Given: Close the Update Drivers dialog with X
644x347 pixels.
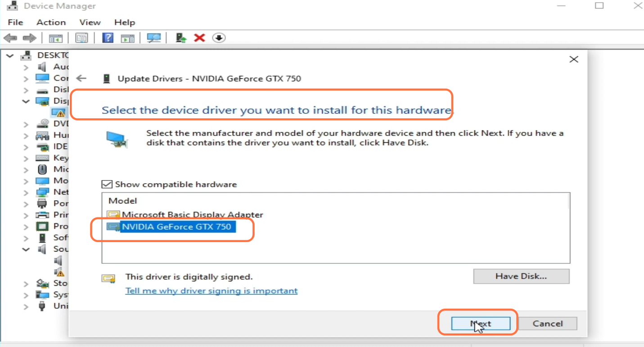Looking at the screenshot, I should tap(574, 59).
